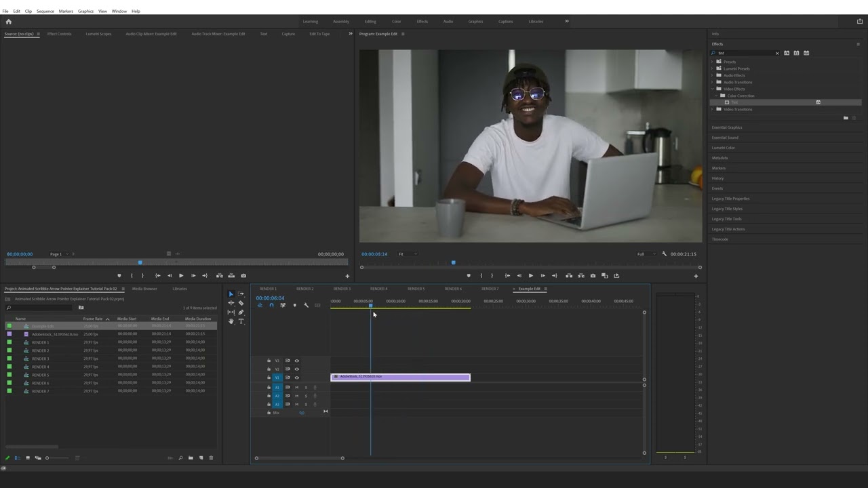Click the Home icon at top left
The height and width of the screenshot is (488, 868).
pos(8,22)
